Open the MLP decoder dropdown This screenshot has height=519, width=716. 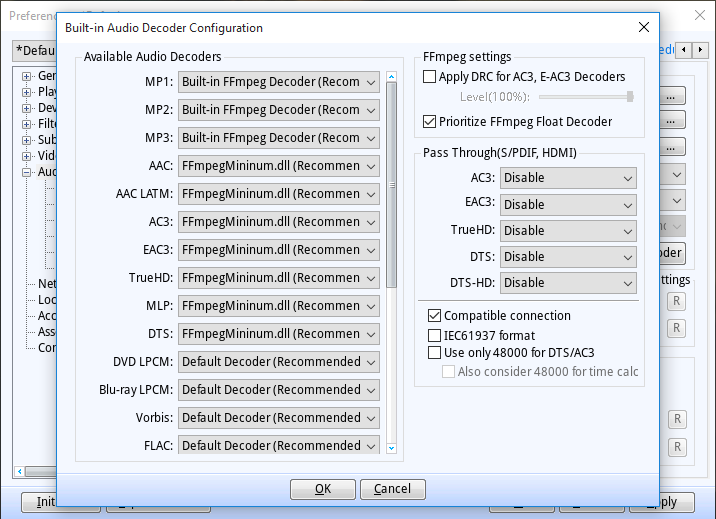coord(279,306)
